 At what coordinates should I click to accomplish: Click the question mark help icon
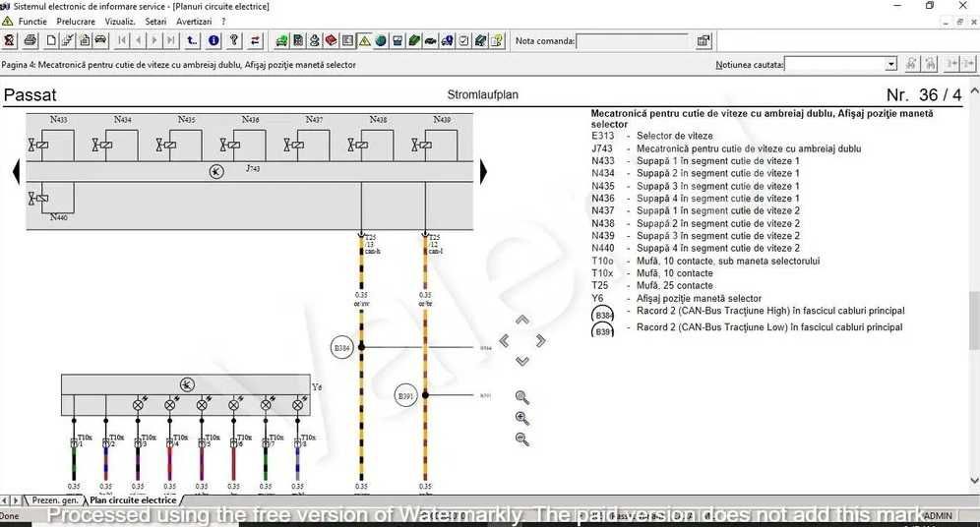[x=234, y=40]
